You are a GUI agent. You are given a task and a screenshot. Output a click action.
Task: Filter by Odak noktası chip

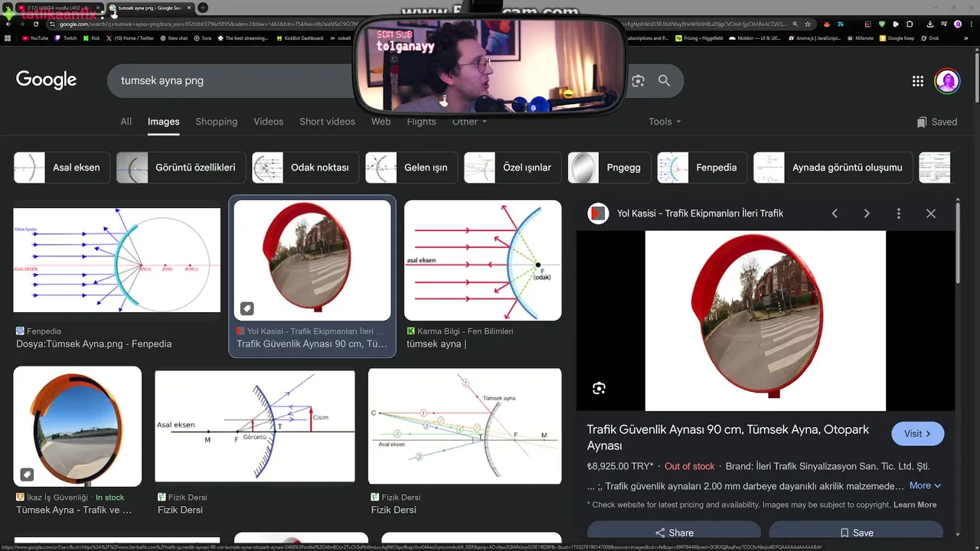click(305, 168)
